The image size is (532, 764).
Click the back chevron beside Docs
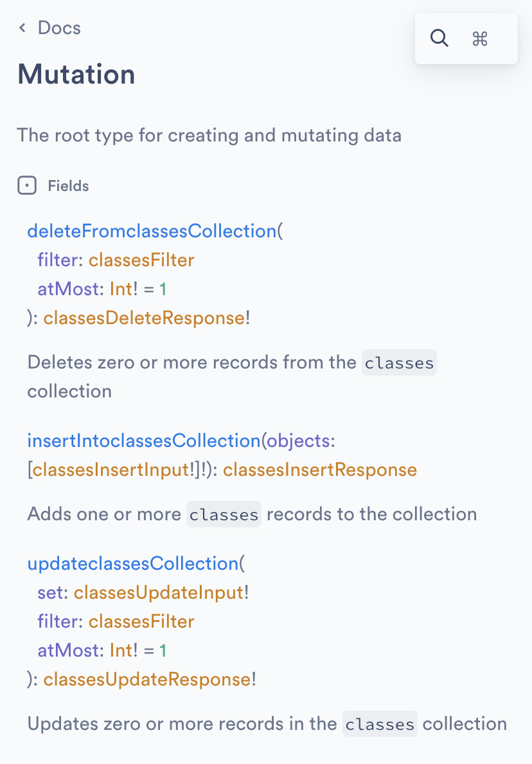(x=22, y=28)
